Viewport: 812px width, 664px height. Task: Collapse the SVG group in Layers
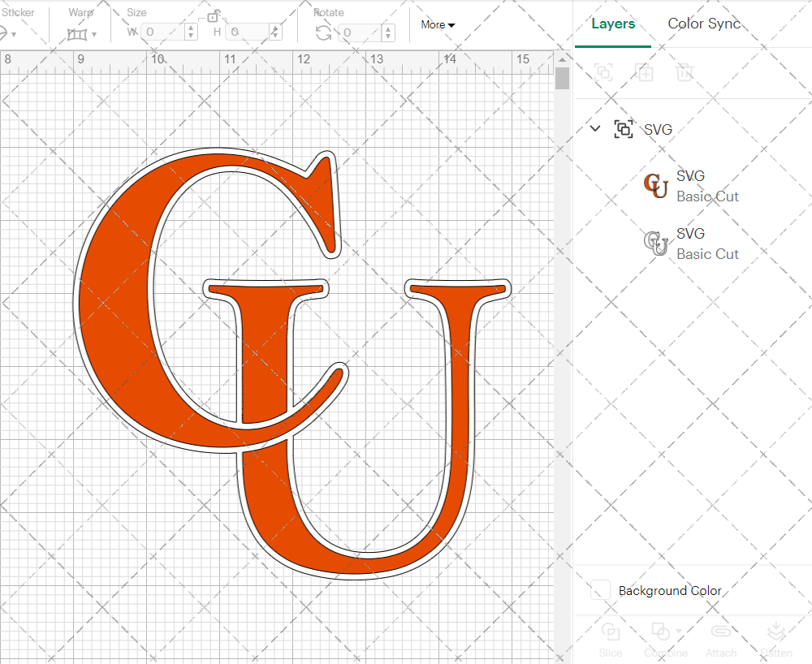pos(595,128)
